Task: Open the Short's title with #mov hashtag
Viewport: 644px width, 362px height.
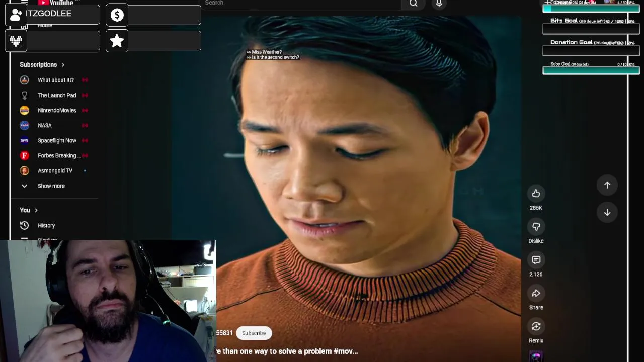Action: pyautogui.click(x=287, y=351)
